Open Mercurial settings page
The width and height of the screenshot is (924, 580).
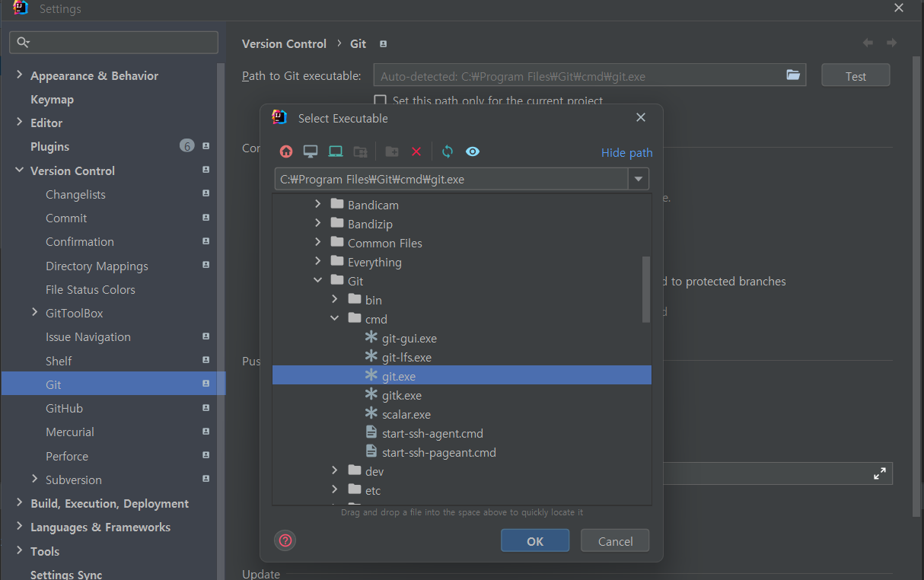[70, 432]
